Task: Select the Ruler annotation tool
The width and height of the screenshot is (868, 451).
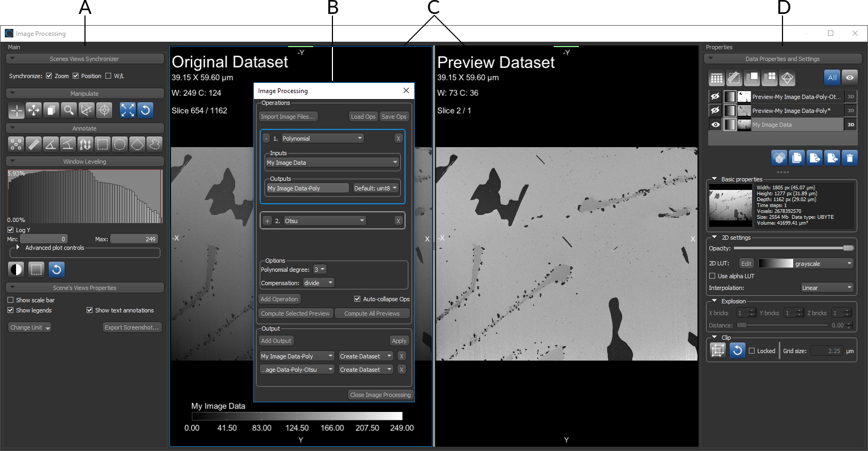Action: tap(33, 144)
